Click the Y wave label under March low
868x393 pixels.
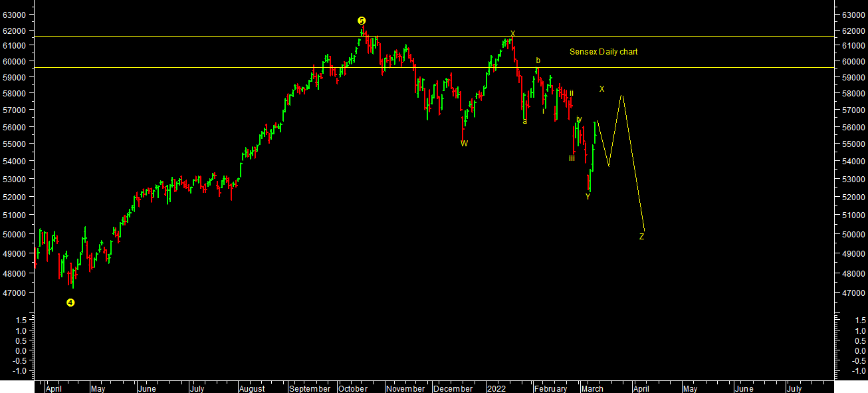(x=588, y=197)
